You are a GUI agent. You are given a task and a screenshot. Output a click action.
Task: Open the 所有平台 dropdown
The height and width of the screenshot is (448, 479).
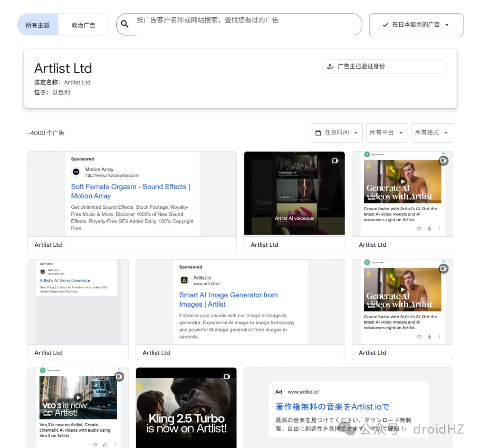(x=386, y=132)
